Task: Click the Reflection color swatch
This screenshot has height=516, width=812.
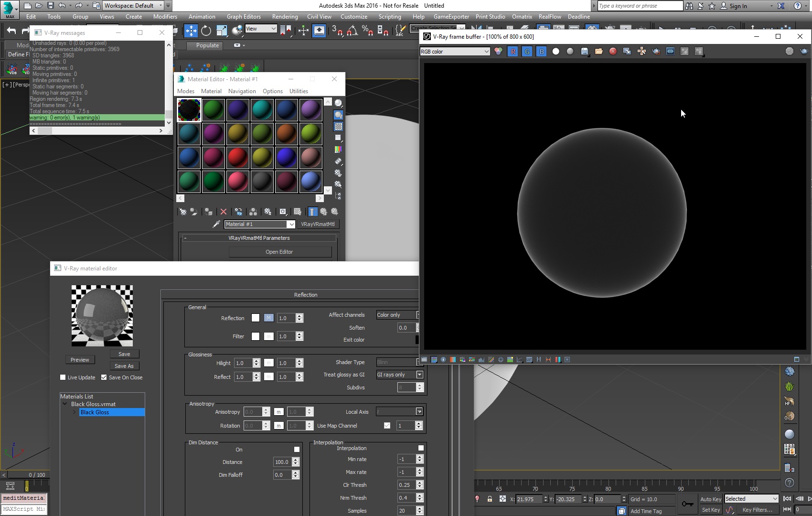Action: (256, 318)
